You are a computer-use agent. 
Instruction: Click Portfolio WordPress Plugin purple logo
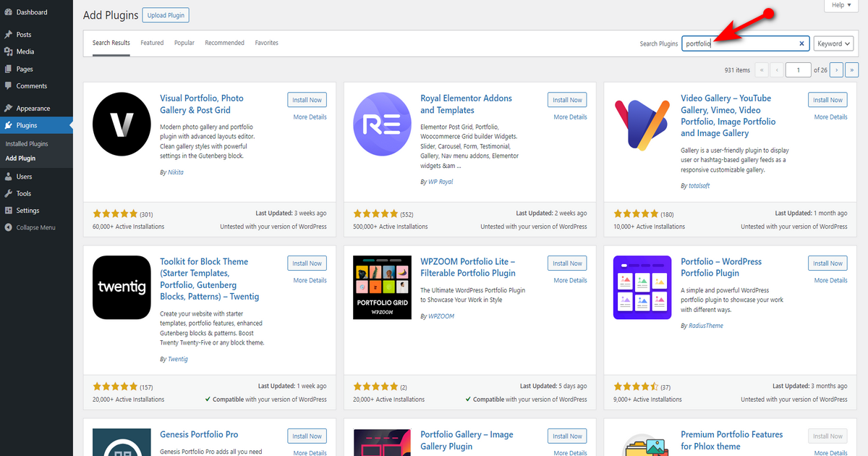point(642,287)
